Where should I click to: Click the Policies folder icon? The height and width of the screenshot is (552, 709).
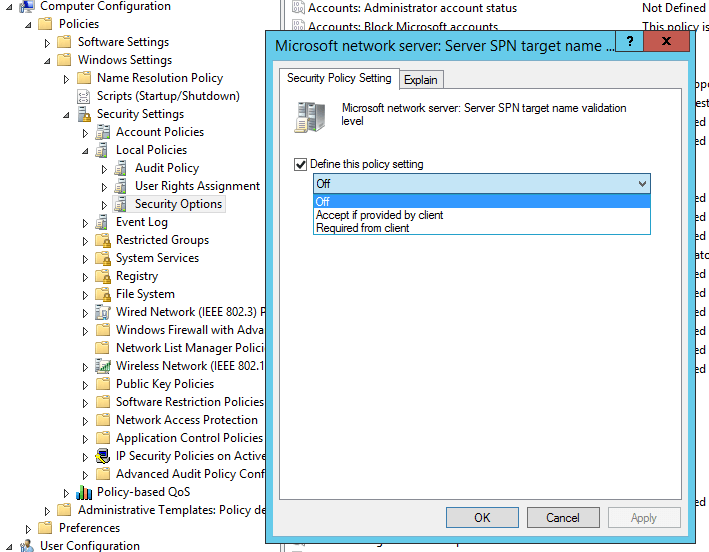coord(45,24)
